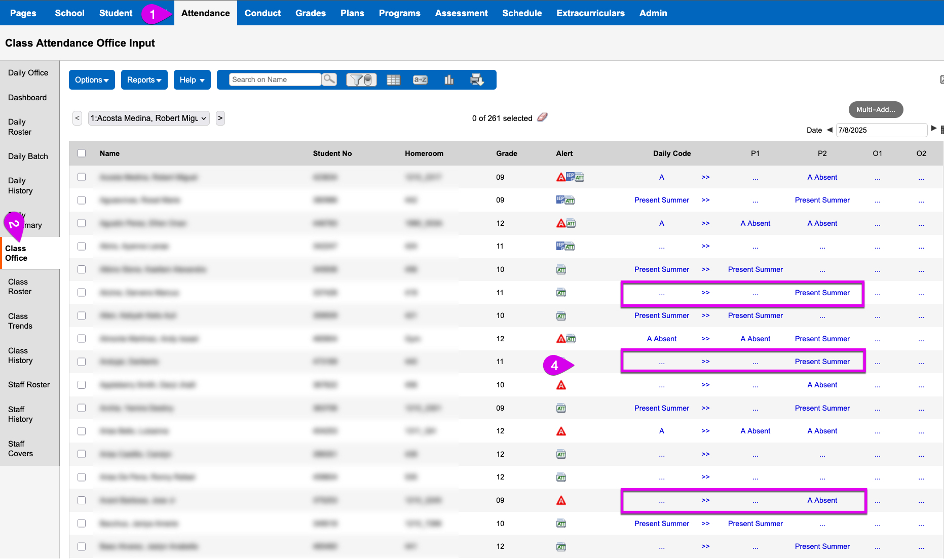Click the lone alert triangle in a grade 12 row
The width and height of the screenshot is (944, 560).
click(x=561, y=431)
